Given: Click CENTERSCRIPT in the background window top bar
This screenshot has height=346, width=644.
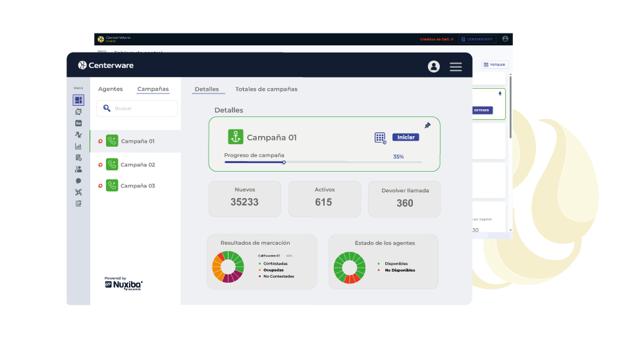Looking at the screenshot, I should pyautogui.click(x=477, y=39).
